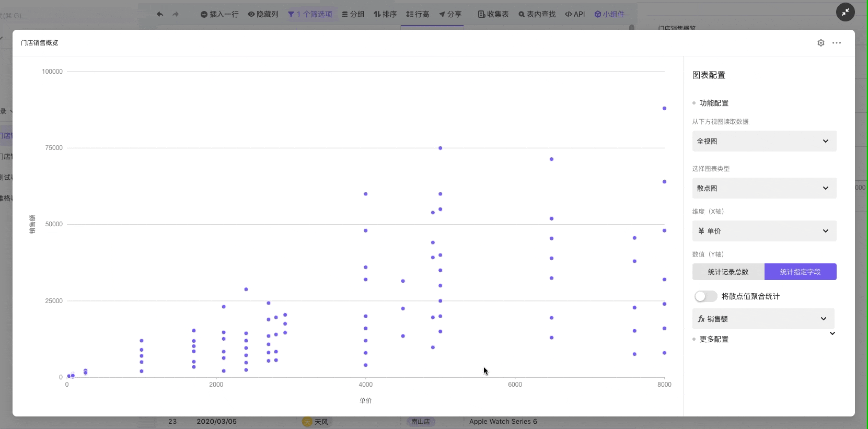
Task: Open the 筛选项 filter menu
Action: point(310,14)
